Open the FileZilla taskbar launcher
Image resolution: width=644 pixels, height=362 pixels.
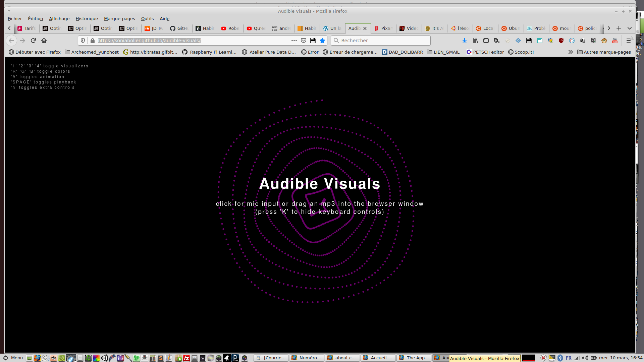point(186,358)
